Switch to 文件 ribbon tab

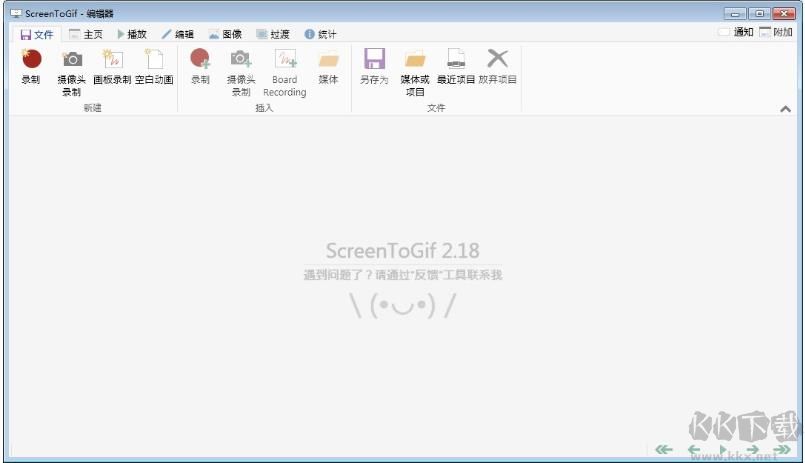click(36, 34)
